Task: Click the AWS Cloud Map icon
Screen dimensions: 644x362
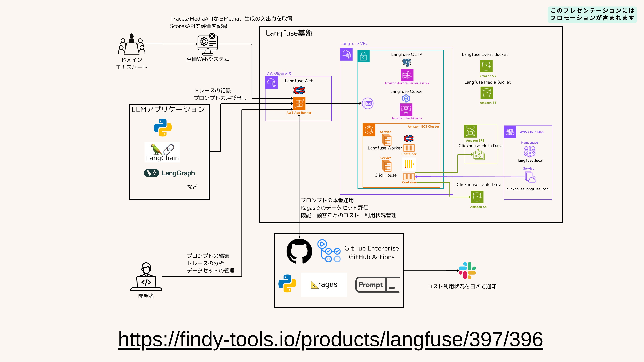Action: (x=510, y=132)
